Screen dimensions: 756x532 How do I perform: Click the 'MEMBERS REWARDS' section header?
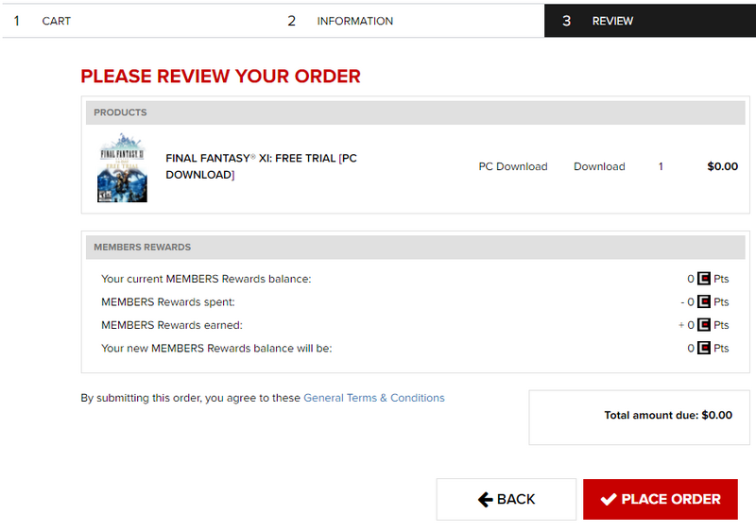click(x=416, y=247)
